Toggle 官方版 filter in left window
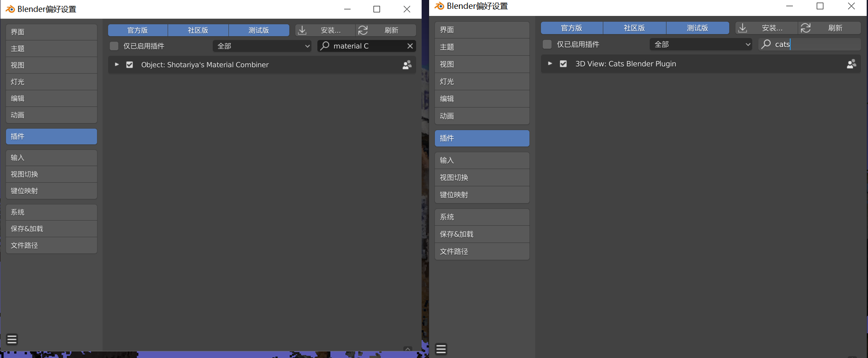 138,30
